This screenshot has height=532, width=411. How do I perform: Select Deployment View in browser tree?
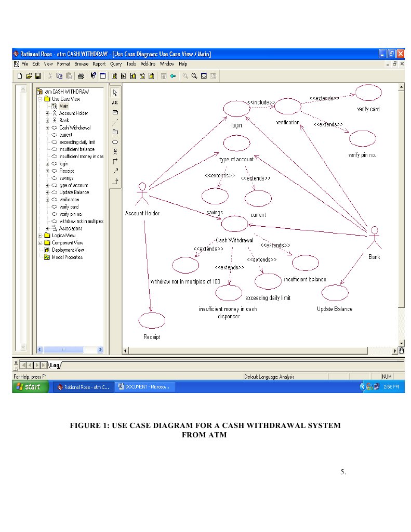pos(68,250)
